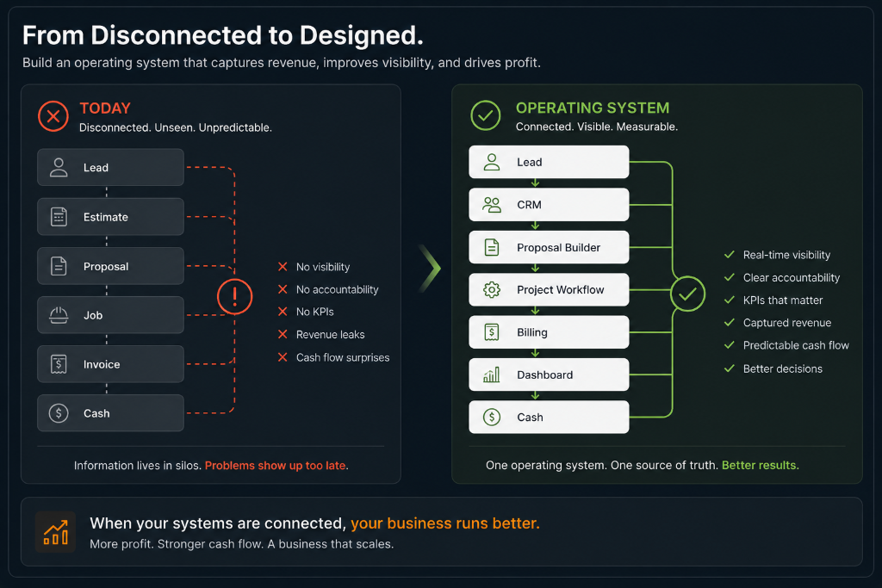Click the dollar coin icon in the TODAY Cash card
This screenshot has height=588, width=882.
pyautogui.click(x=59, y=413)
